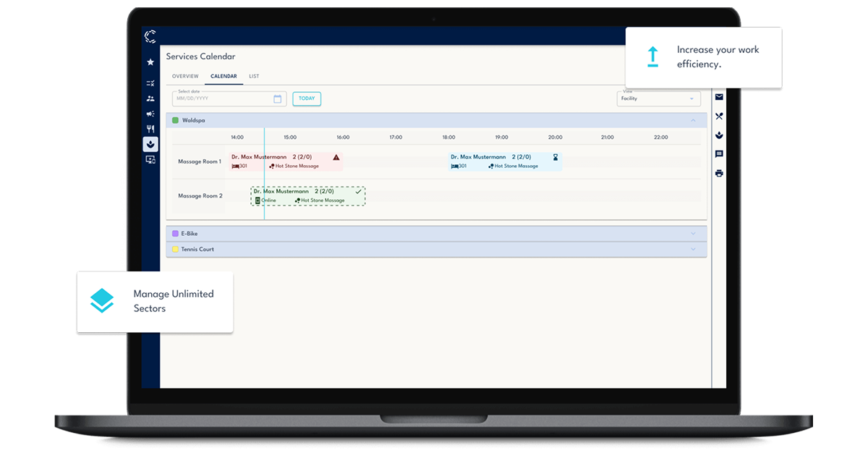Open the restaurant fork-and-knife sidebar icon
The width and height of the screenshot is (868, 456).
(x=150, y=129)
